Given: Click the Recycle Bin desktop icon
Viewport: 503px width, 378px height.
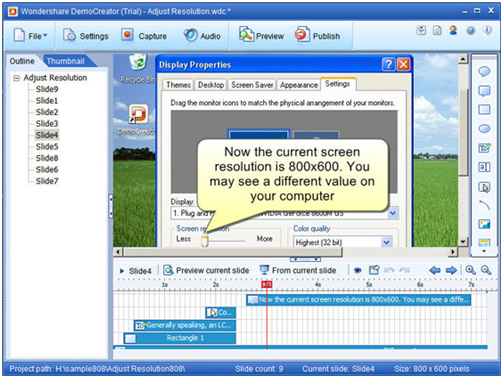Looking at the screenshot, I should (138, 63).
